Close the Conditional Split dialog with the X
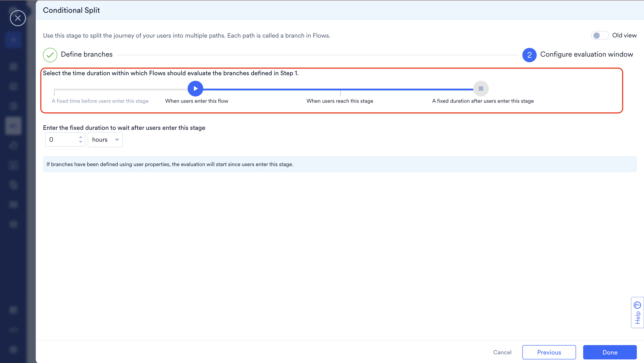The height and width of the screenshot is (363, 644). coord(18,18)
